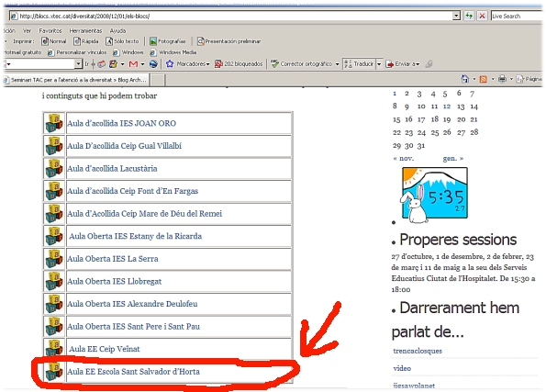This screenshot has height=392, width=546.
Task: Expand the Corrector ortográfico dropdown
Action: [x=337, y=64]
